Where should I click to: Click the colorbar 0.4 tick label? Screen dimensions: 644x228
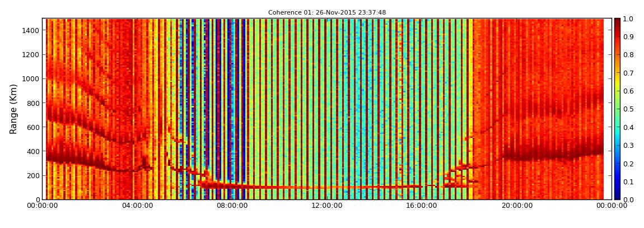628,127
